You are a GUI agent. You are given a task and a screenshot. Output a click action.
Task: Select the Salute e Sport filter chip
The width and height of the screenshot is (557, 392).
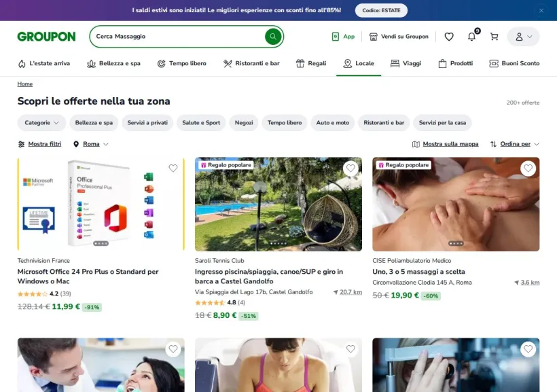point(201,122)
